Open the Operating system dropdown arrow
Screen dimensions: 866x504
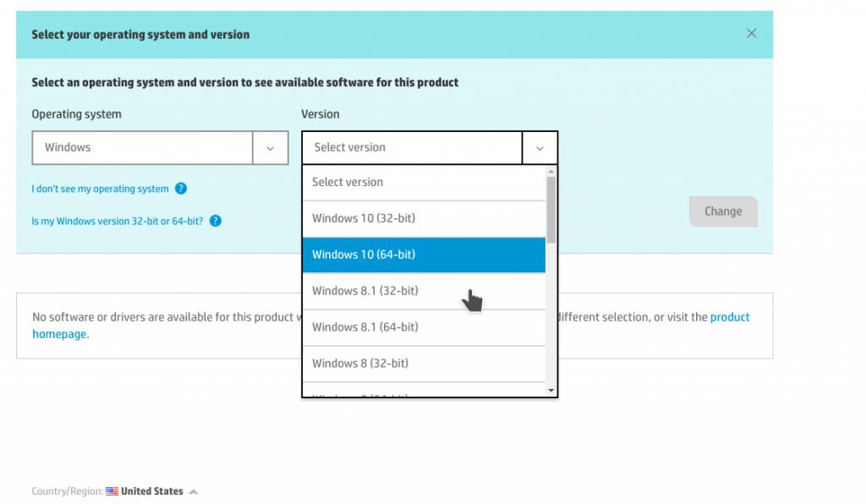coord(271,148)
